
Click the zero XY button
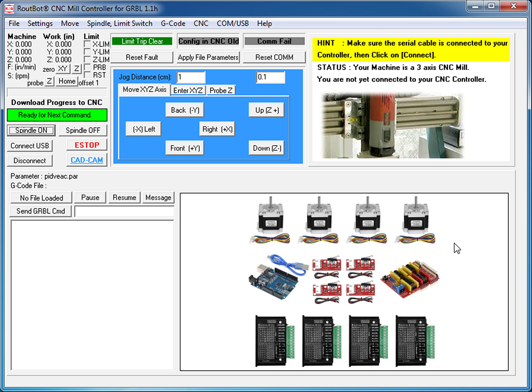[x=63, y=69]
